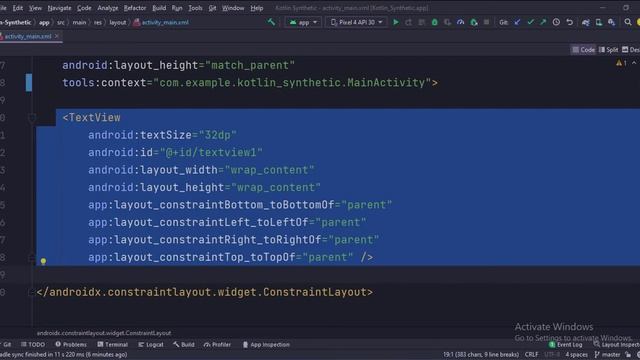This screenshot has width=640, height=360.
Task: Click the Make Project hammer icon
Action: click(271, 22)
